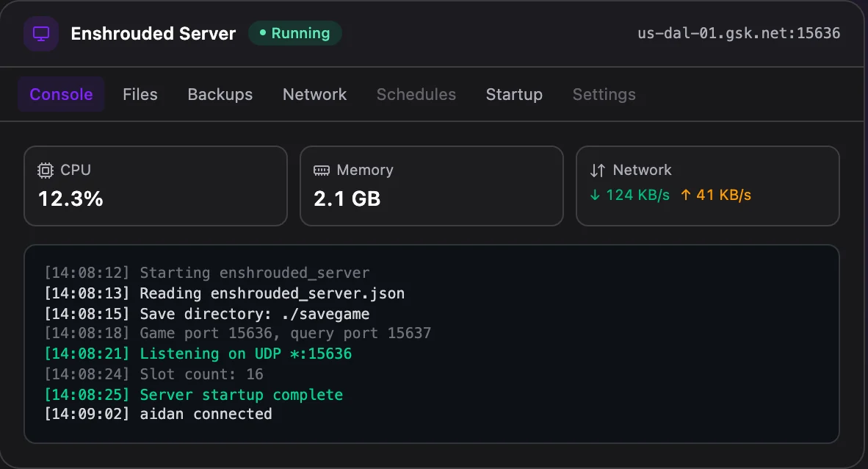Open the Startup tab
This screenshot has height=469, width=868.
coord(514,95)
